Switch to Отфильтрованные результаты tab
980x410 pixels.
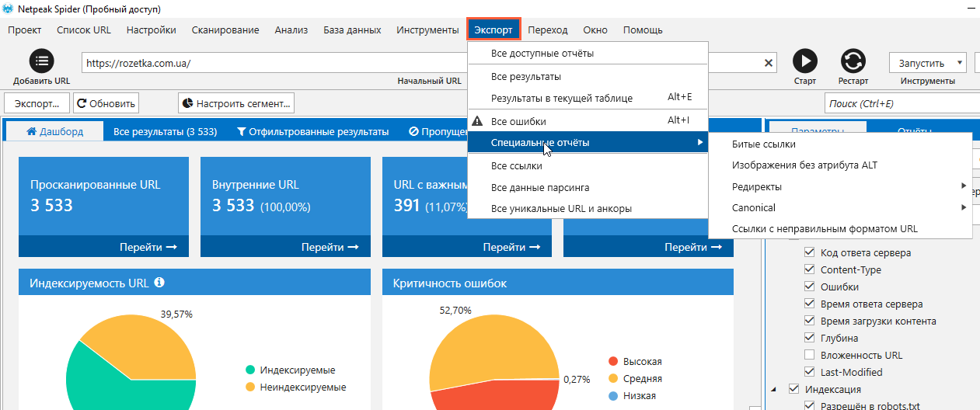click(313, 131)
